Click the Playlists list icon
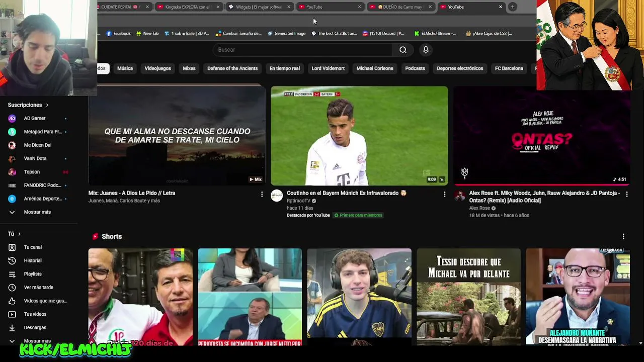The width and height of the screenshot is (644, 362). tap(12, 274)
